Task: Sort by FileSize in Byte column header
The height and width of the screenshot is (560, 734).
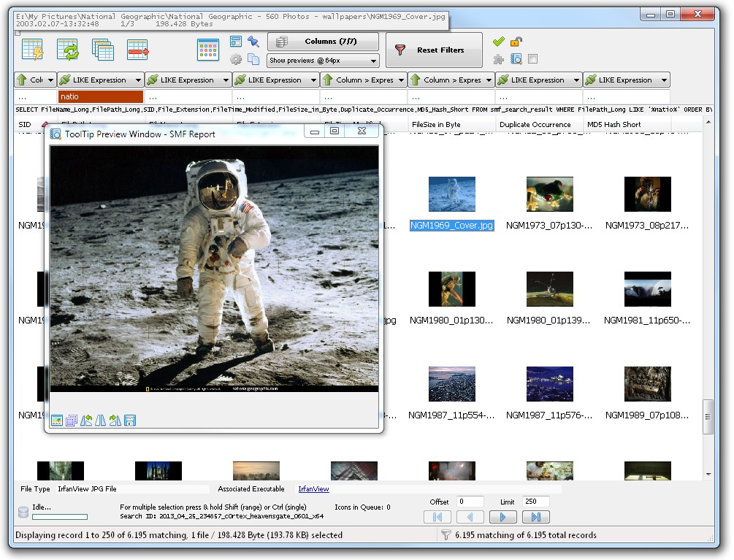Action: click(451, 124)
